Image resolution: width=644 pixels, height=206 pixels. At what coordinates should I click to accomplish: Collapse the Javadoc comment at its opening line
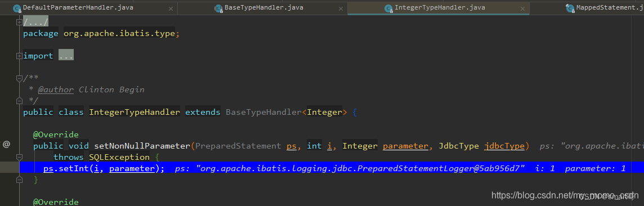(19, 78)
